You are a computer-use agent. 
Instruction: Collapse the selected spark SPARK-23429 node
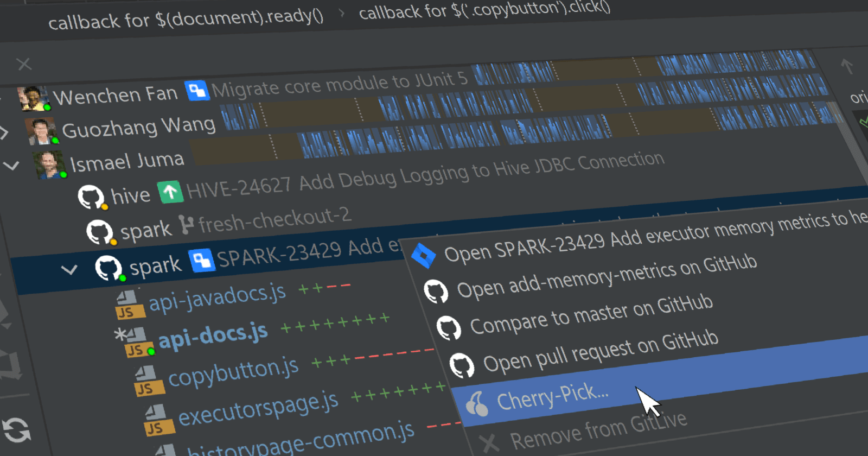tap(69, 270)
